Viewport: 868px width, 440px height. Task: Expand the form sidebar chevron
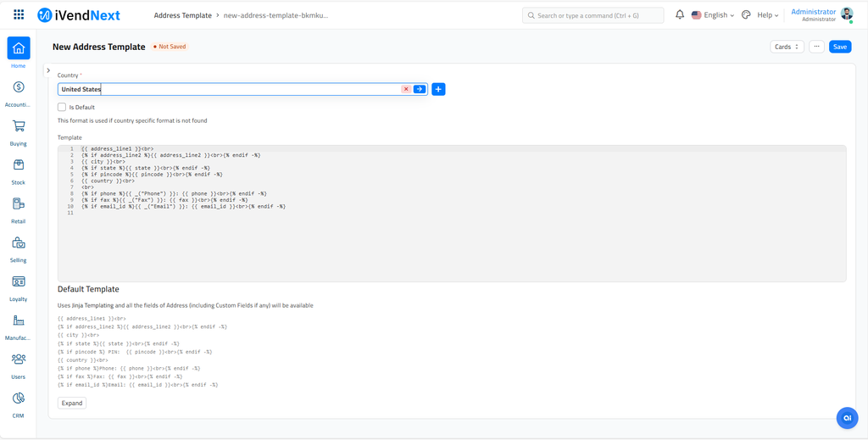click(48, 70)
